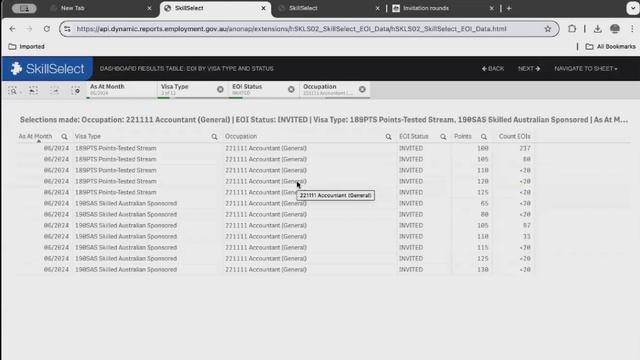Clear the Visa Type selection
This screenshot has width=640, height=360.
[x=220, y=89]
